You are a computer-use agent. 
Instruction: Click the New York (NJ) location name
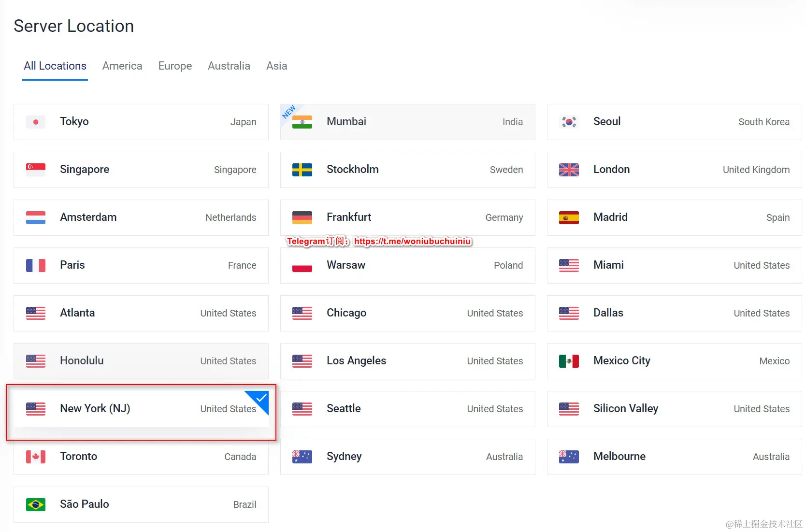click(95, 409)
